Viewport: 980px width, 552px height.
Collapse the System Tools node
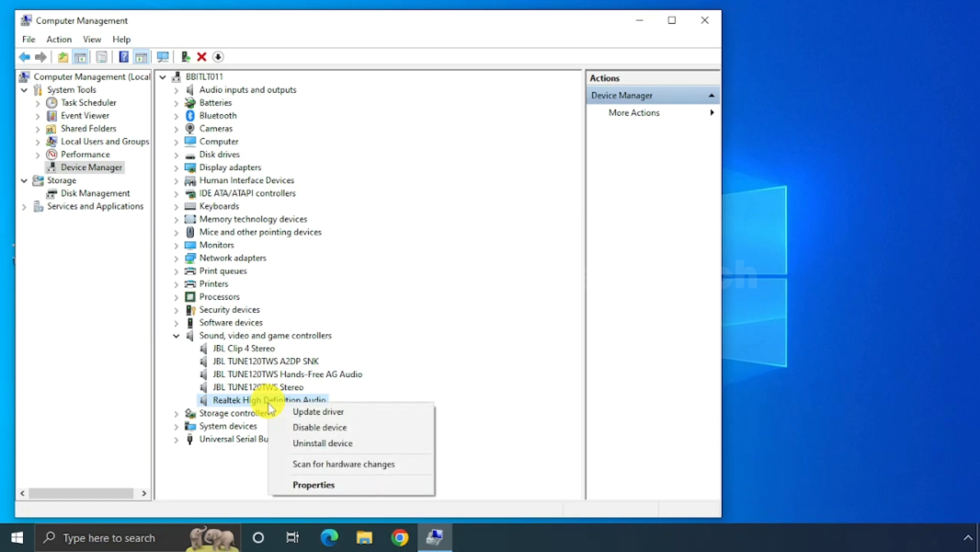25,90
